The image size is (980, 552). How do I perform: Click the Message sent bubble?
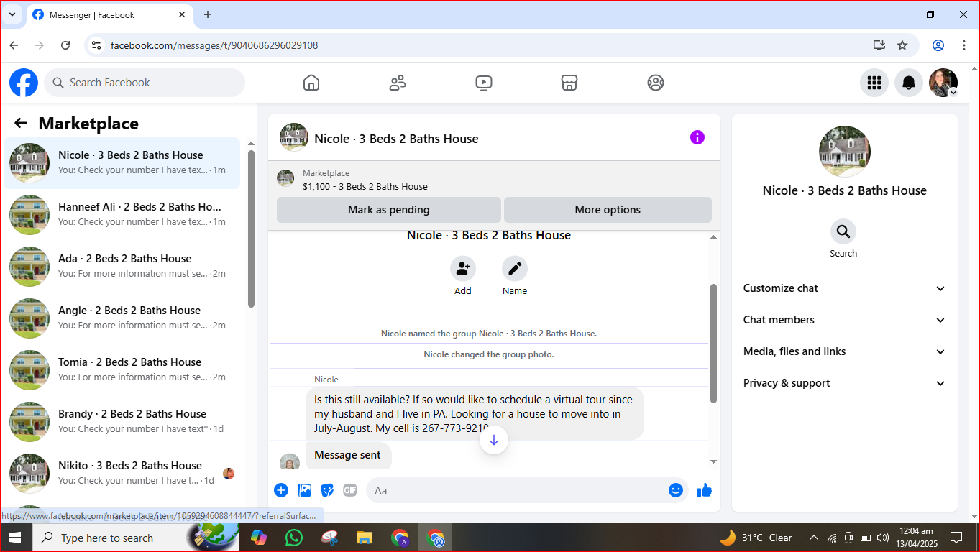point(348,455)
